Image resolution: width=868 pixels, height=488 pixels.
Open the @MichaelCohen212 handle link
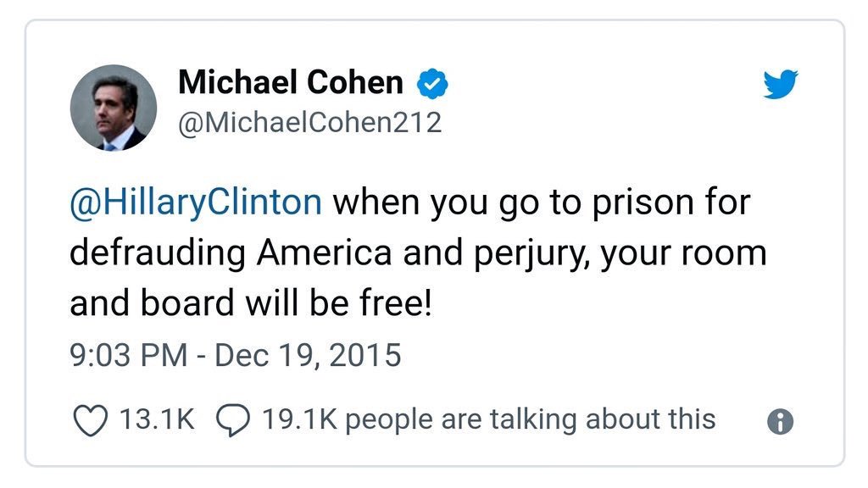pos(310,122)
